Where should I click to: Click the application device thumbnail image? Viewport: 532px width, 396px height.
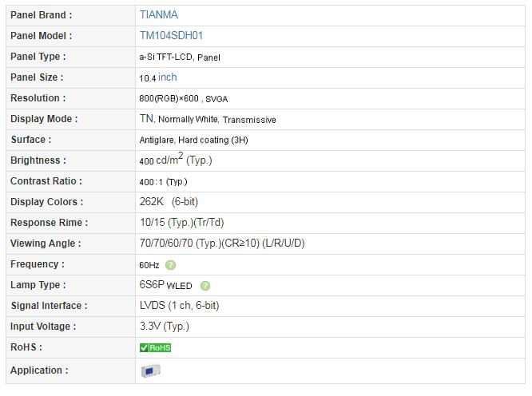click(151, 371)
